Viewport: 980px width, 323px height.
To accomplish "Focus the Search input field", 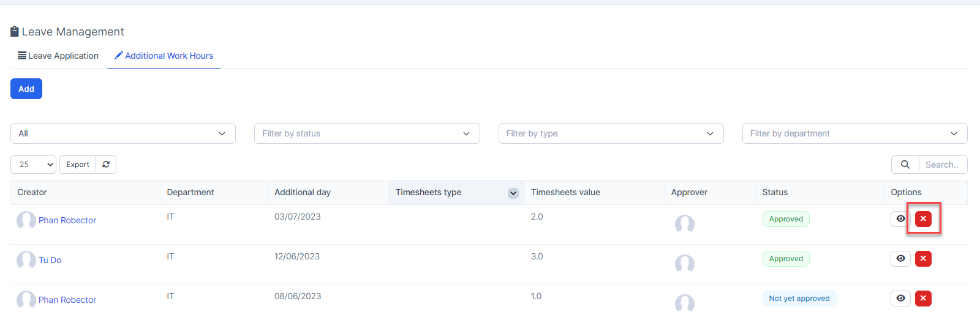I will pyautogui.click(x=942, y=165).
